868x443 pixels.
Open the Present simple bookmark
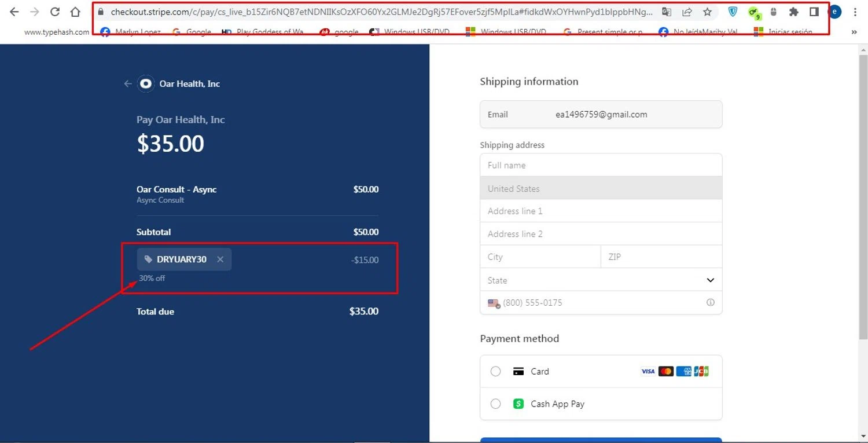[x=602, y=32]
